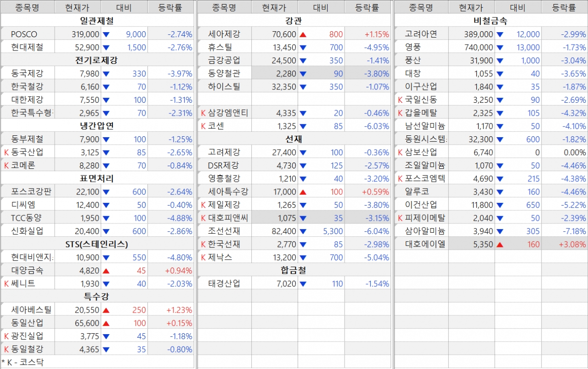This screenshot has width=588, height=369.
Task: Click 코메론 stock name
Action: pyautogui.click(x=23, y=165)
